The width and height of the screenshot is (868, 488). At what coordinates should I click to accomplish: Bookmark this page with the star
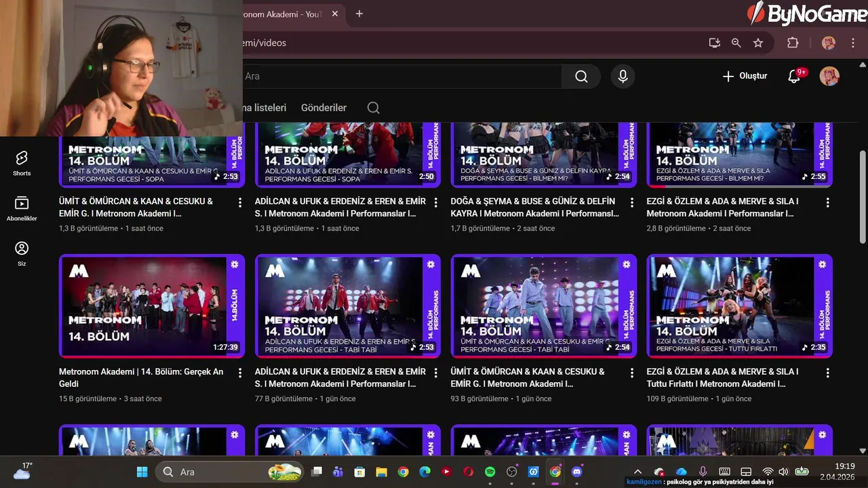click(x=758, y=43)
